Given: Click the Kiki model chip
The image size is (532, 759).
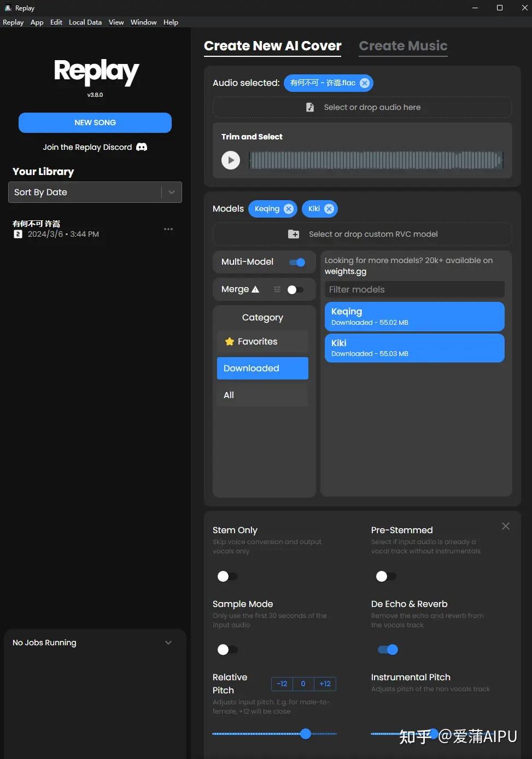Looking at the screenshot, I should [x=314, y=209].
